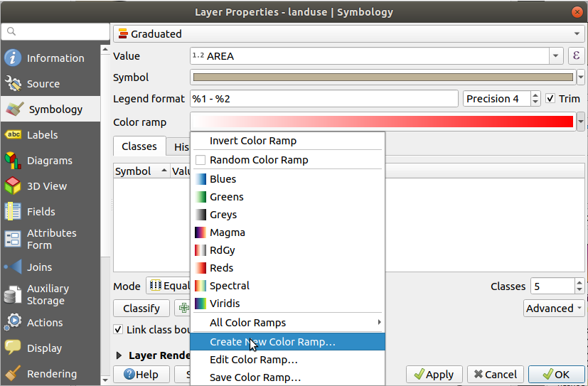This screenshot has width=588, height=386.
Task: Expand the Layer Rendering section
Action: [x=119, y=355]
